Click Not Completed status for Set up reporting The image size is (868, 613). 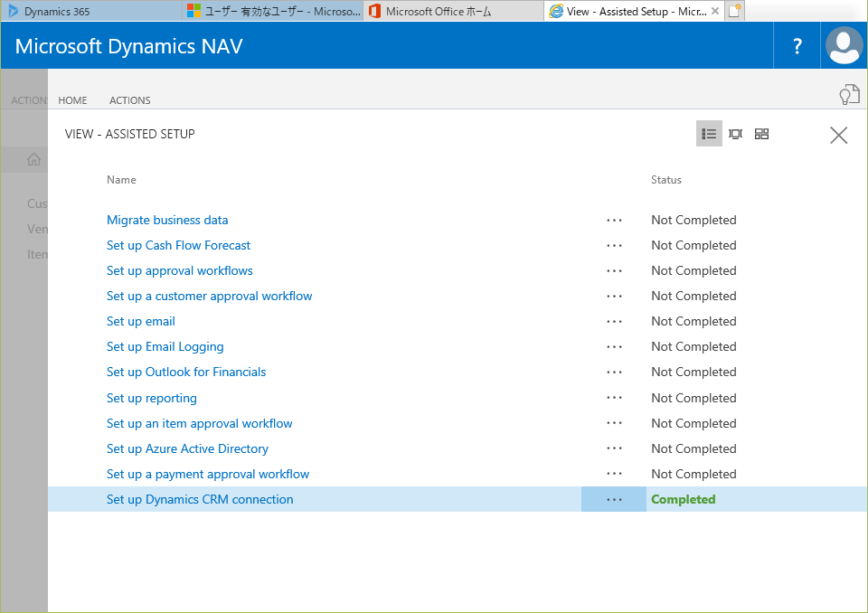(x=693, y=398)
